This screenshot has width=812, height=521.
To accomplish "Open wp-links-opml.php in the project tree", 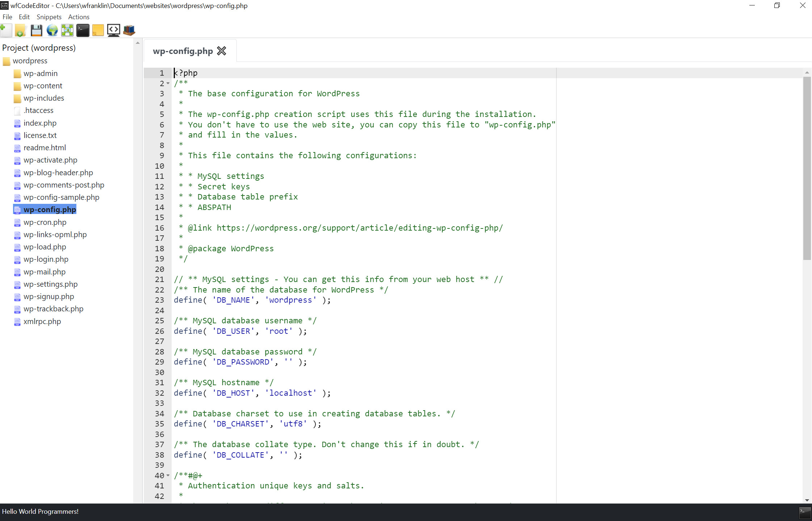I will coord(55,235).
